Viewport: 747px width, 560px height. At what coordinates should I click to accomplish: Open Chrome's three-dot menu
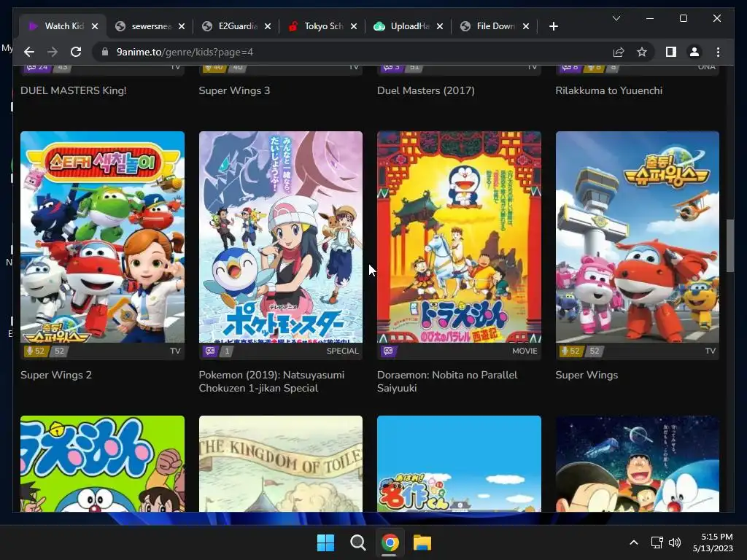718,52
